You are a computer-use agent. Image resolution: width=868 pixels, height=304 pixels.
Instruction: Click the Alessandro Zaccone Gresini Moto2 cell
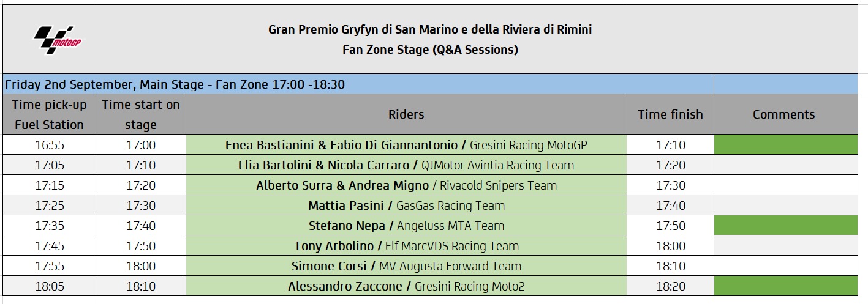pyautogui.click(x=406, y=286)
